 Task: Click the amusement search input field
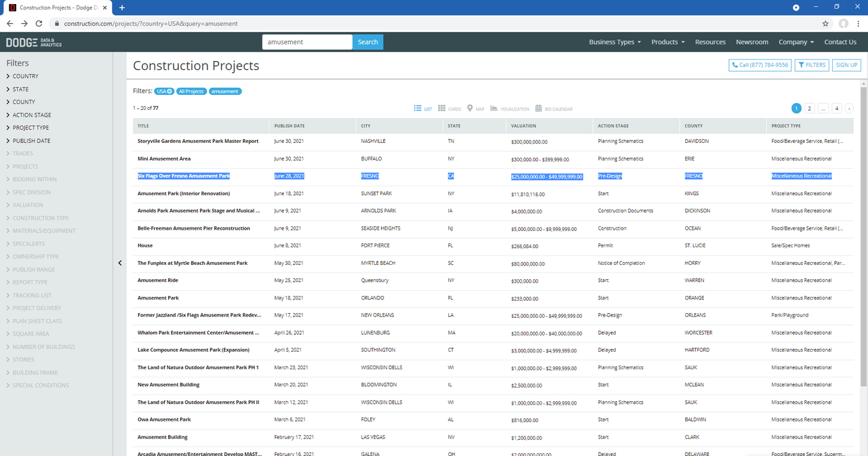pyautogui.click(x=307, y=42)
